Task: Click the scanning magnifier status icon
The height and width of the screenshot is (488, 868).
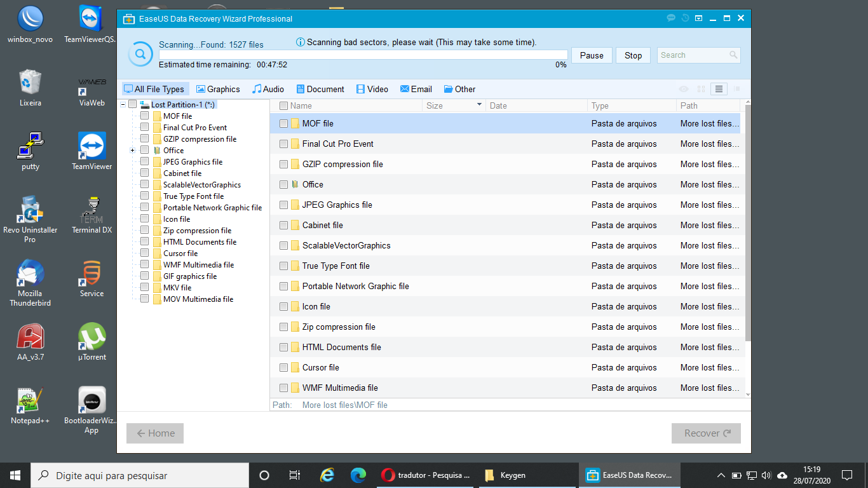Action: pos(140,54)
